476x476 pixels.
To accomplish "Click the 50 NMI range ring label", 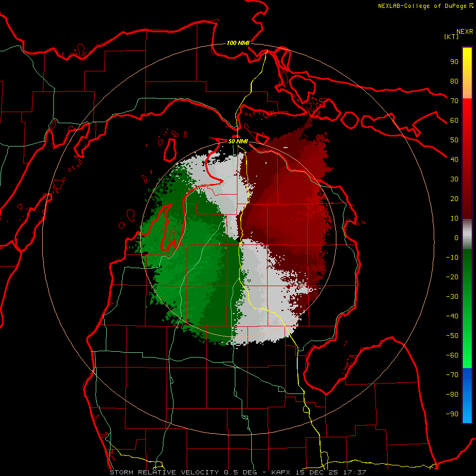I will (x=238, y=141).
